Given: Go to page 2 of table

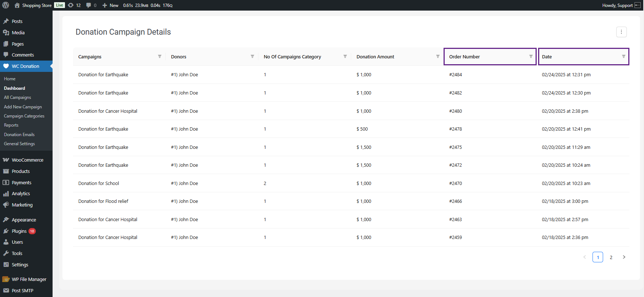Looking at the screenshot, I should pyautogui.click(x=611, y=257).
